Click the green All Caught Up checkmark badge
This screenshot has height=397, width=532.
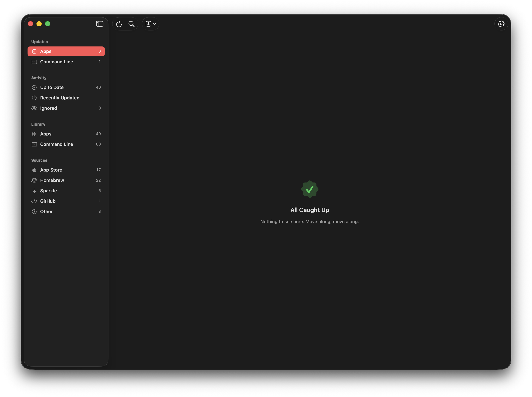click(310, 189)
